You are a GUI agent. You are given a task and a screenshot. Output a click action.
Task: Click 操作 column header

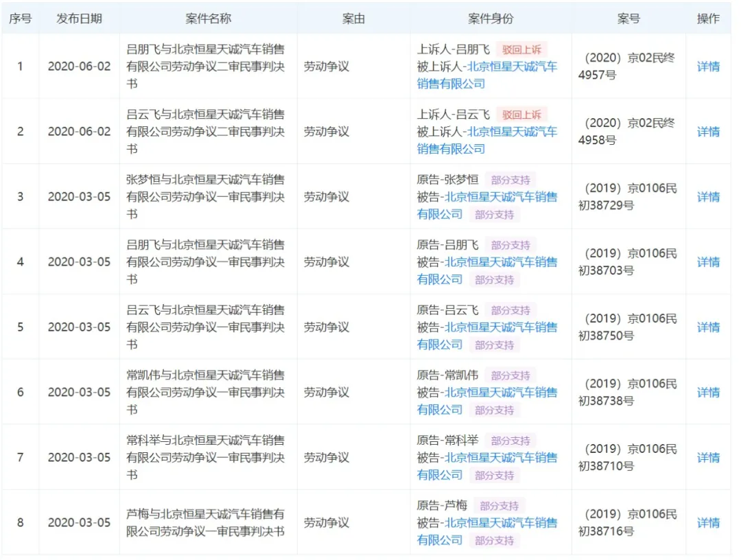coord(708,19)
